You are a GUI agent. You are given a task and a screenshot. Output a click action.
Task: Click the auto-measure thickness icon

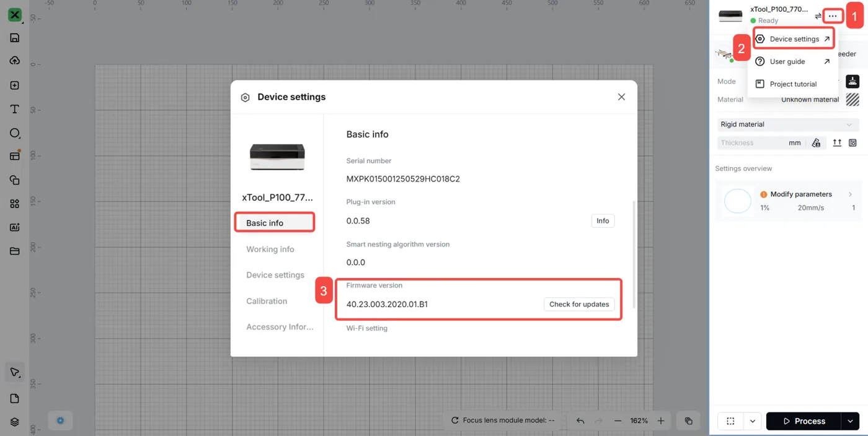tap(816, 143)
